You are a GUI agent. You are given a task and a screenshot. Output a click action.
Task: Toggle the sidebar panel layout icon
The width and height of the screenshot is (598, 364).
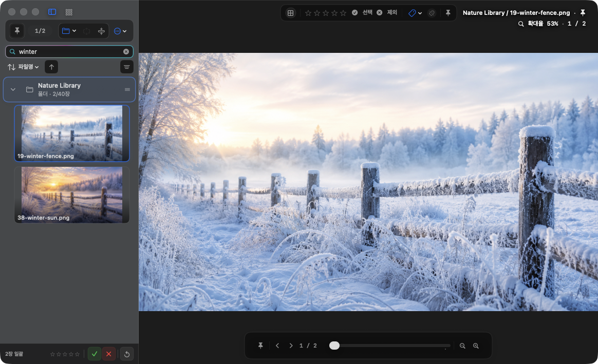point(52,12)
